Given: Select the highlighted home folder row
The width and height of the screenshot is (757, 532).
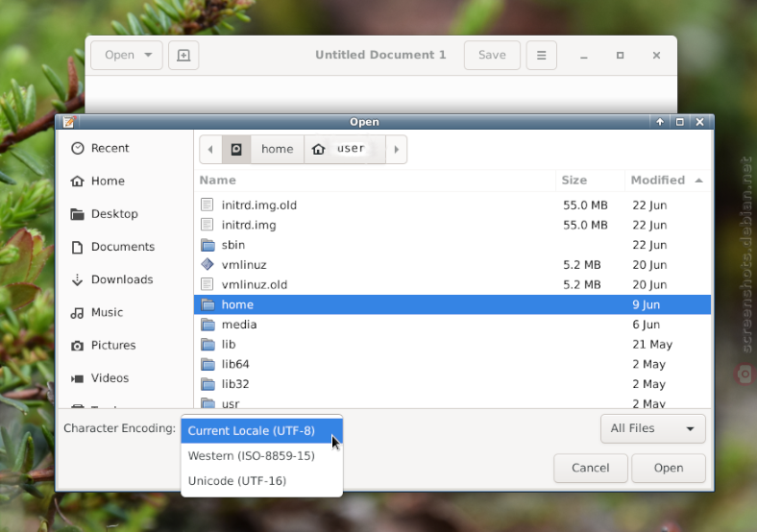Looking at the screenshot, I should [452, 304].
